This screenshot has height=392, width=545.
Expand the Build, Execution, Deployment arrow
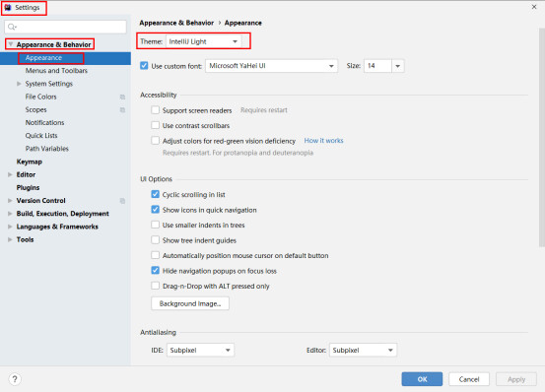tap(10, 214)
